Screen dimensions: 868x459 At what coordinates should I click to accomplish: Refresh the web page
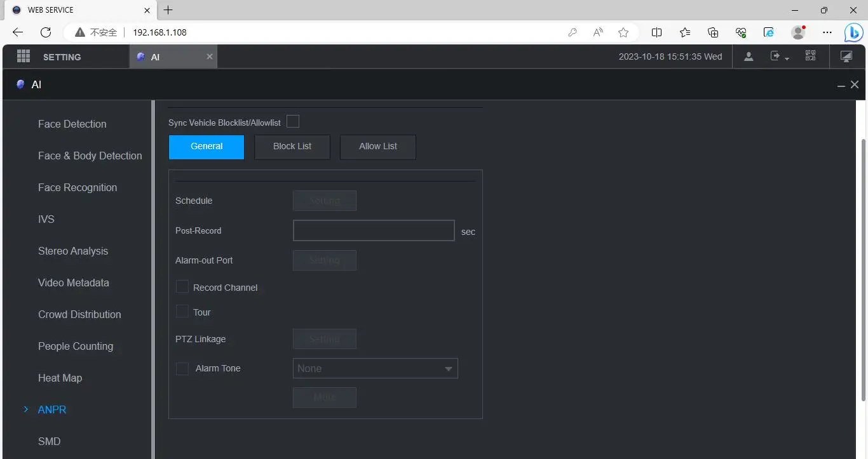[46, 32]
